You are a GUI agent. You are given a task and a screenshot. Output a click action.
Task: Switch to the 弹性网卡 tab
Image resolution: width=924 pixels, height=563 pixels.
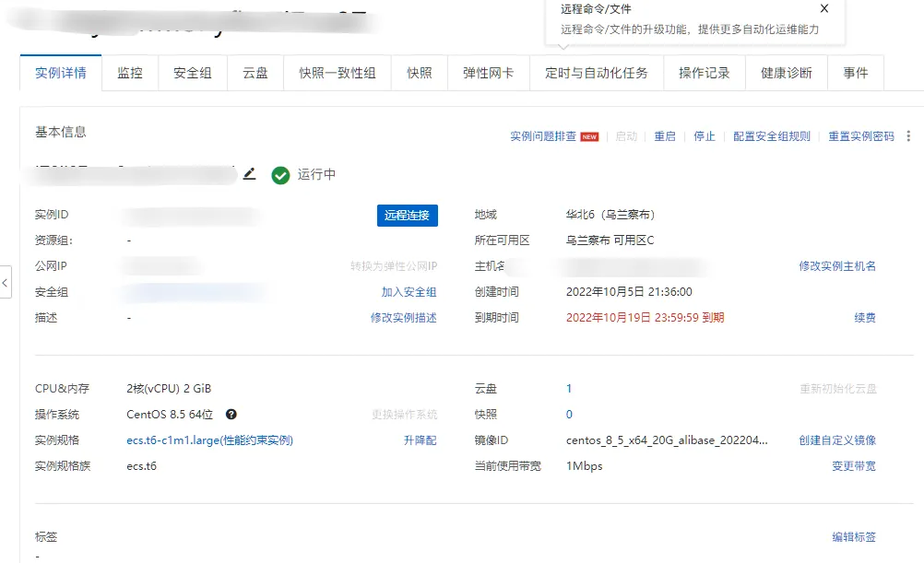tap(489, 73)
